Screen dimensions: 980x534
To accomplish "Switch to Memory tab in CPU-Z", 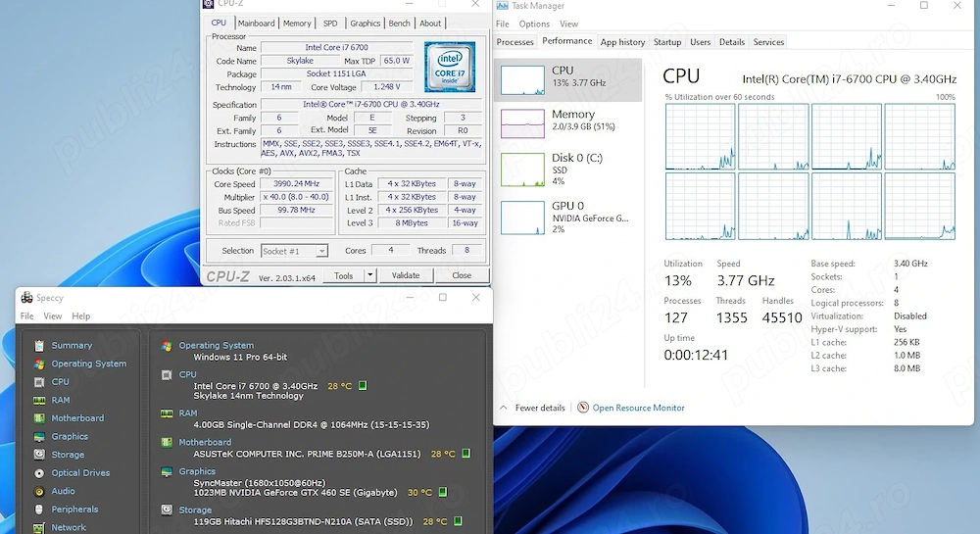I will [297, 24].
